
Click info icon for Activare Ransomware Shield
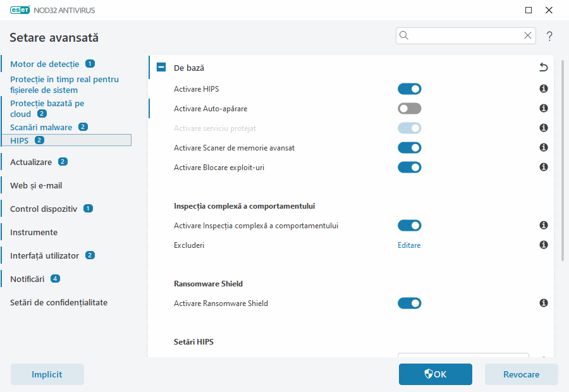543,303
